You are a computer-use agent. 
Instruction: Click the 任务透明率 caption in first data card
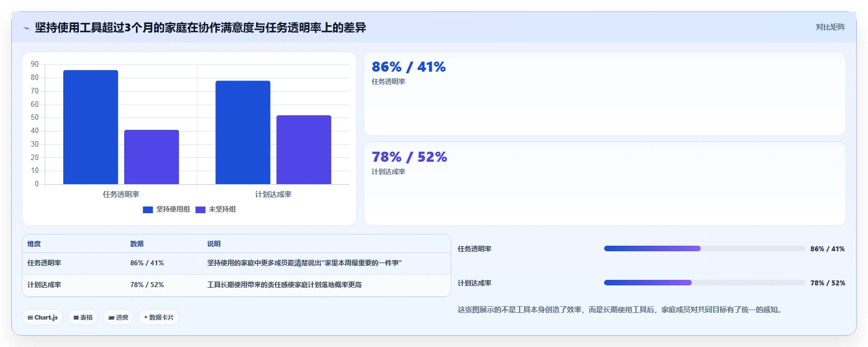(389, 81)
